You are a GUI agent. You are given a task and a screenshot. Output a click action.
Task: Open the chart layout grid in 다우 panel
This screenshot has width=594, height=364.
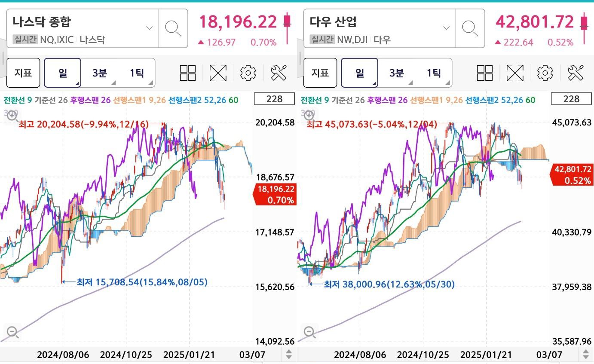[485, 73]
